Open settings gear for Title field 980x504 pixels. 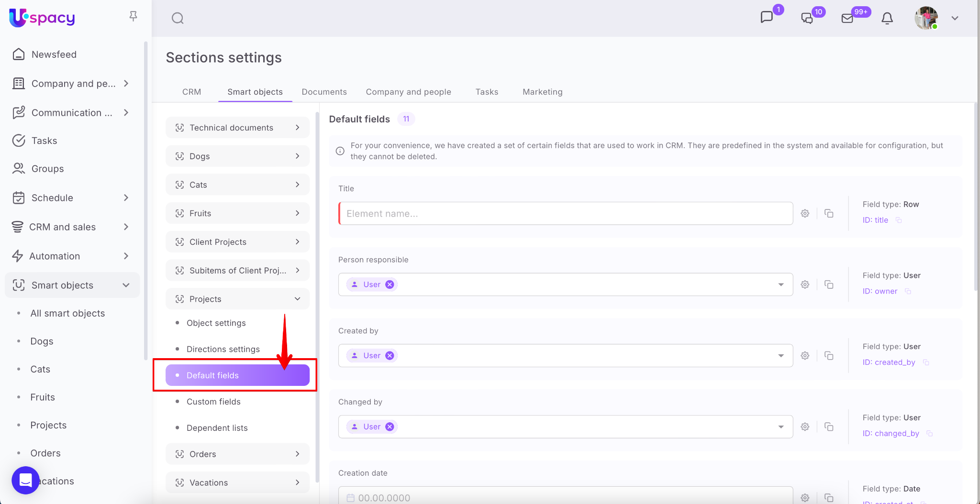point(805,214)
